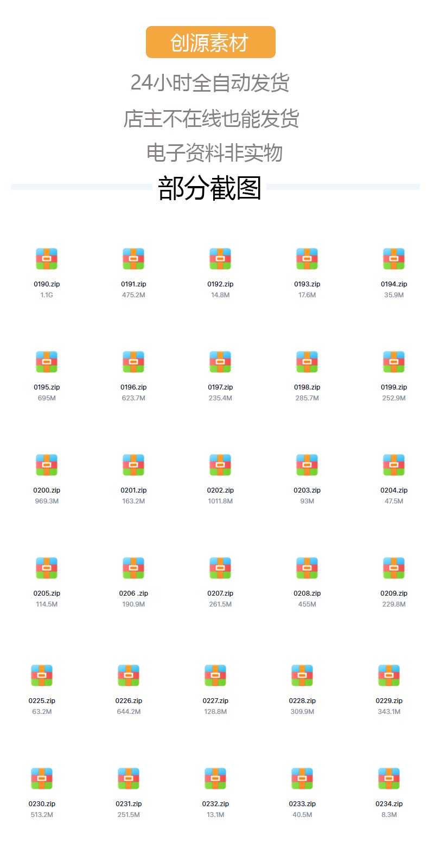
Task: Select the 0198.zip archive icon
Action: (x=307, y=362)
